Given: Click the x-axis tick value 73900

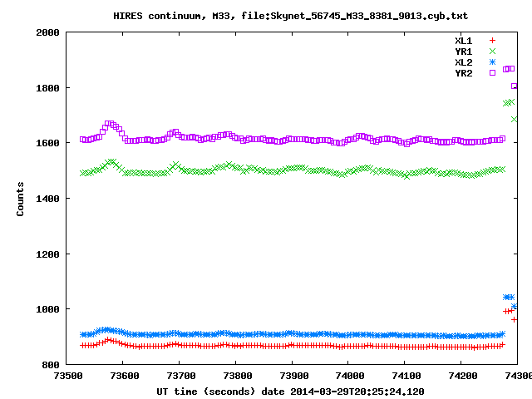Looking at the screenshot, I should click(294, 376).
